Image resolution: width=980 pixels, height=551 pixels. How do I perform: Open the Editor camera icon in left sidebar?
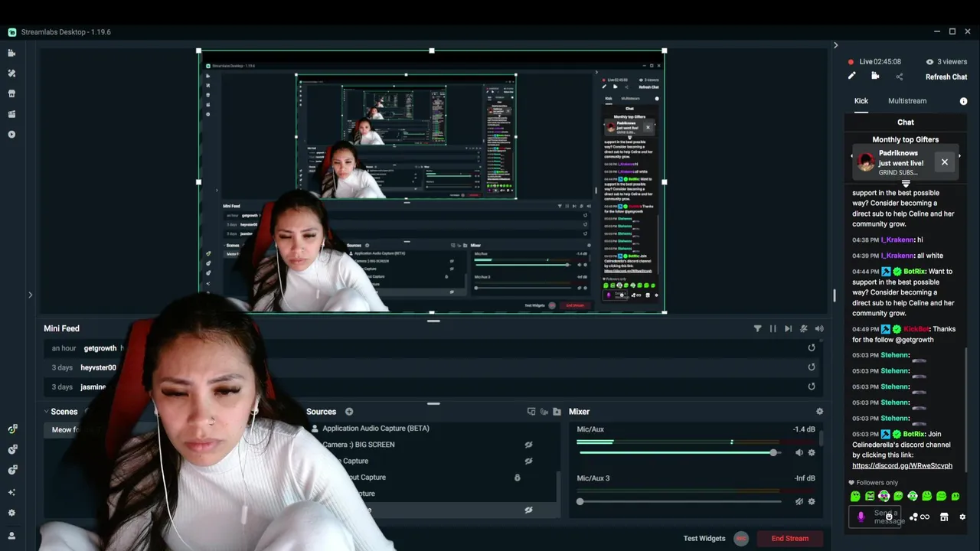coord(11,53)
